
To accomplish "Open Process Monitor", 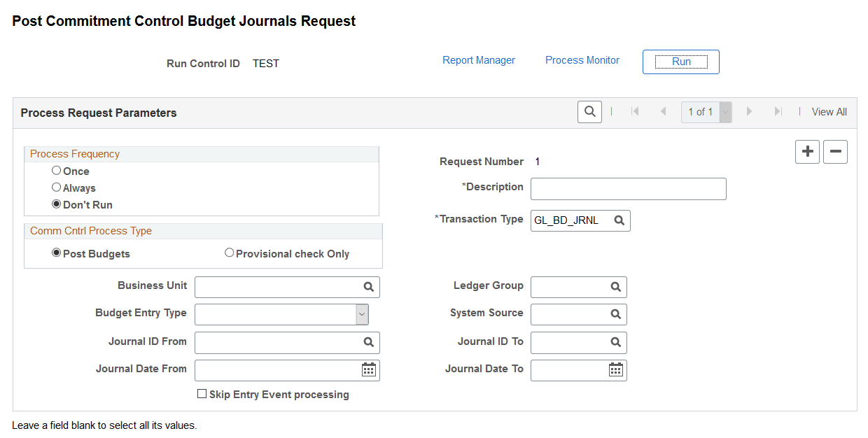I will pyautogui.click(x=582, y=60).
